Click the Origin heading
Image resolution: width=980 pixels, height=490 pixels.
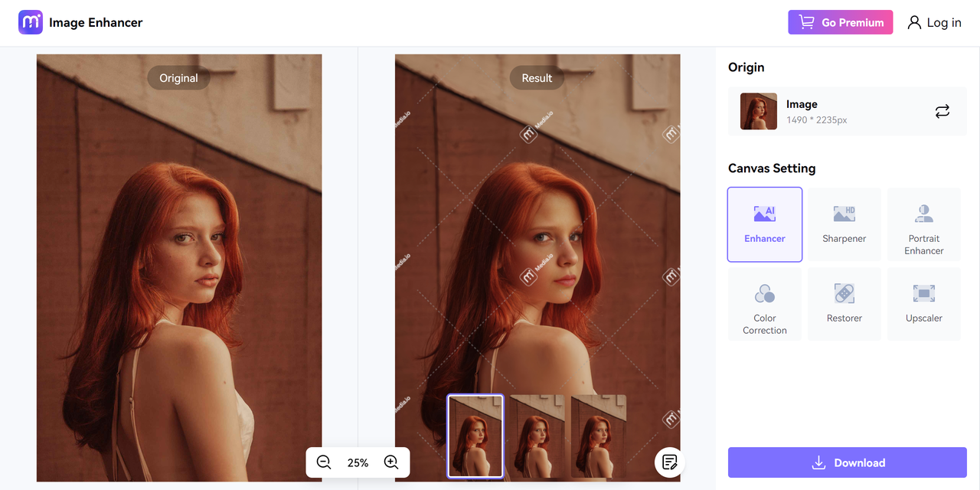(x=746, y=67)
